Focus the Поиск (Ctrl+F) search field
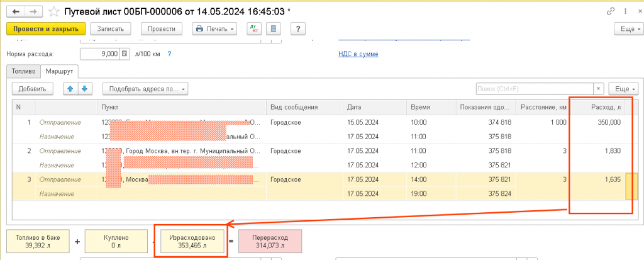This screenshot has height=260, width=644. [535, 88]
